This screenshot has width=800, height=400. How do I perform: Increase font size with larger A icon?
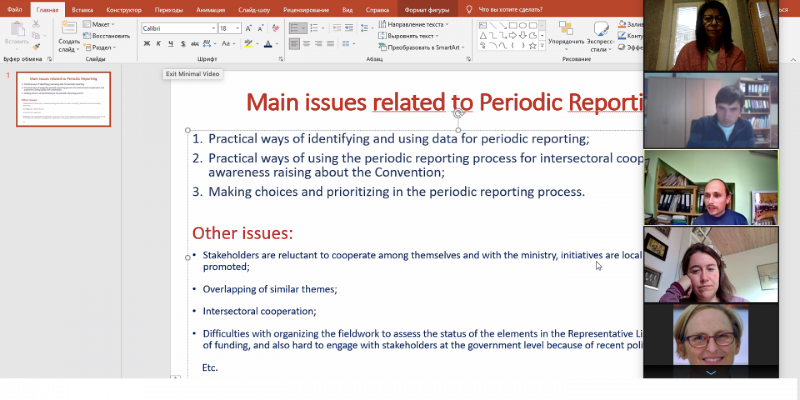coord(248,29)
